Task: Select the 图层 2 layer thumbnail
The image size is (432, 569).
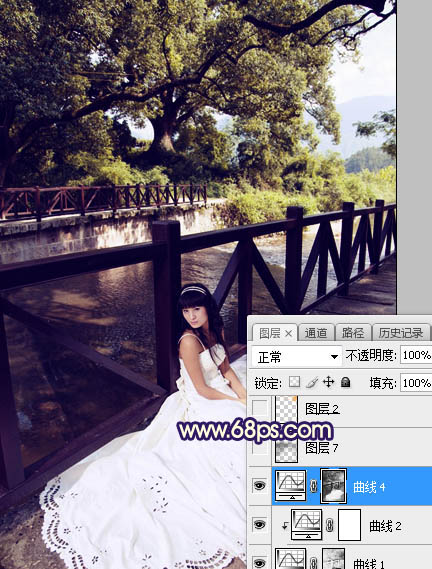Action: point(286,409)
